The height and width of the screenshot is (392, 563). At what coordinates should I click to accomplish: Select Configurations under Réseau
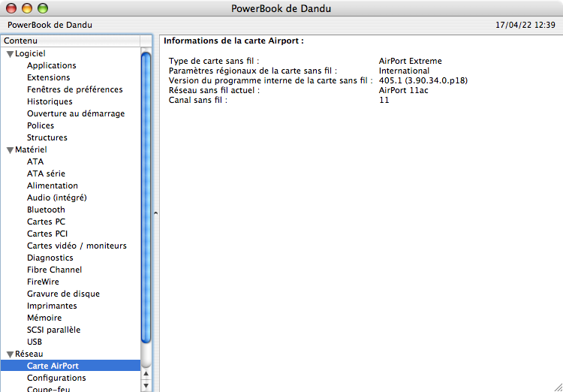pyautogui.click(x=56, y=378)
